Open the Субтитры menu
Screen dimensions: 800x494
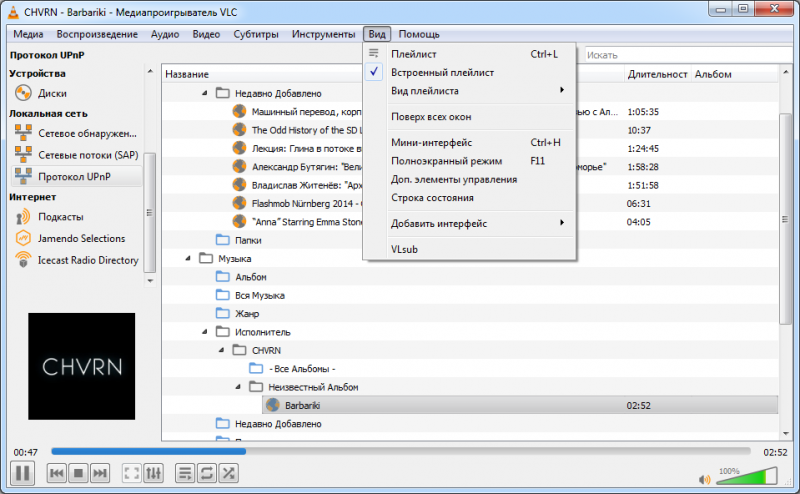(256, 34)
